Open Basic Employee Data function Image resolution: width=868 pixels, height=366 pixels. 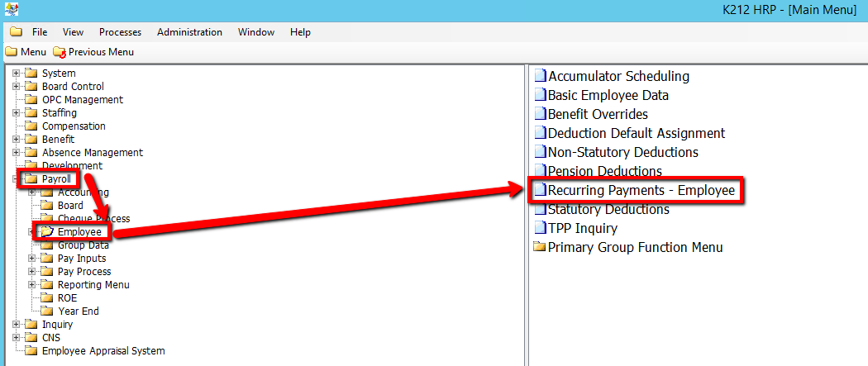coord(608,95)
